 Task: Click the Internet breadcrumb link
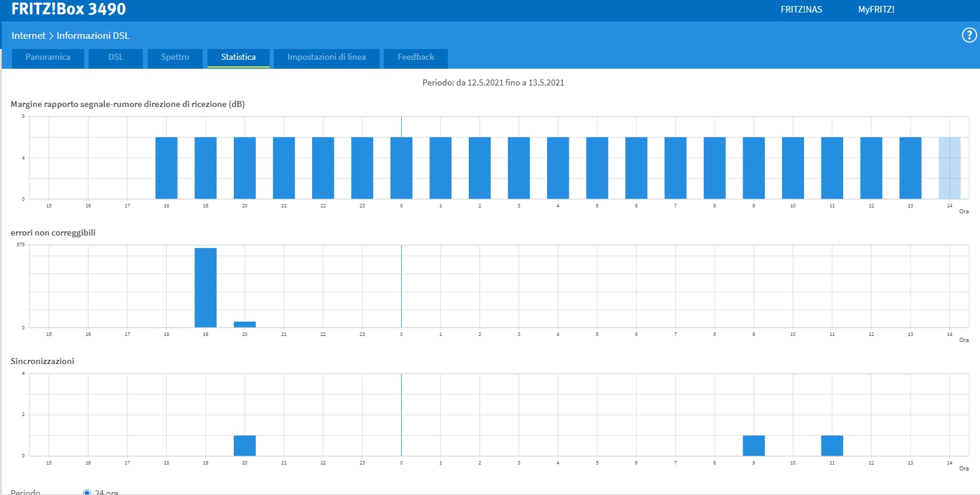28,36
